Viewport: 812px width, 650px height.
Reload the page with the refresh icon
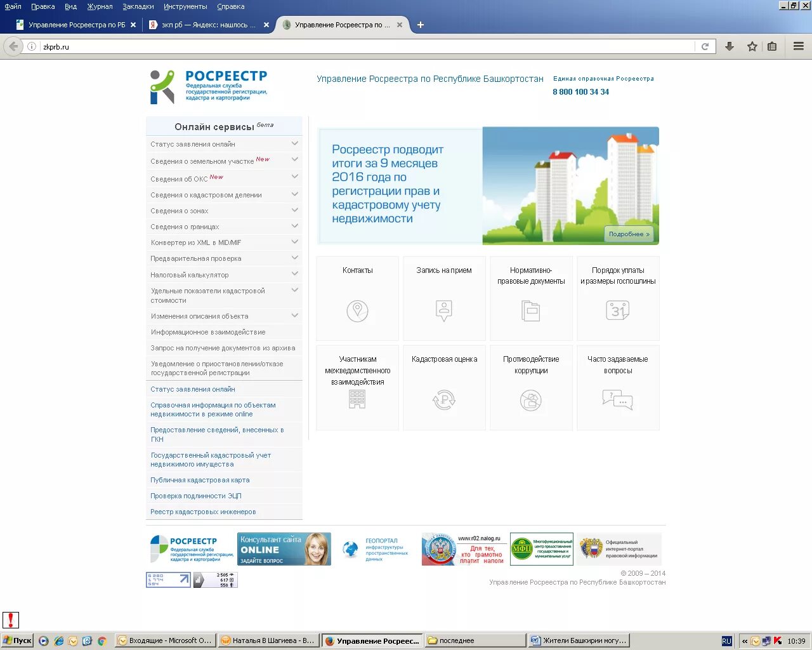coord(705,46)
